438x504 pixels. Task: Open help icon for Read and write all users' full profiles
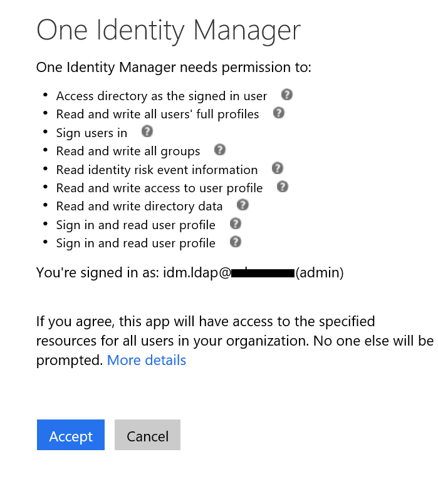pos(278,113)
